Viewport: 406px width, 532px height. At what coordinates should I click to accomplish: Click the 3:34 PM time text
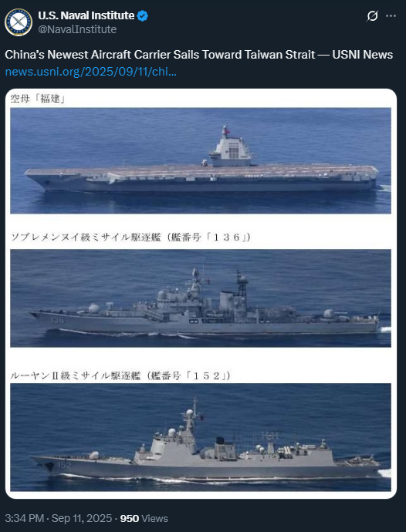click(25, 518)
